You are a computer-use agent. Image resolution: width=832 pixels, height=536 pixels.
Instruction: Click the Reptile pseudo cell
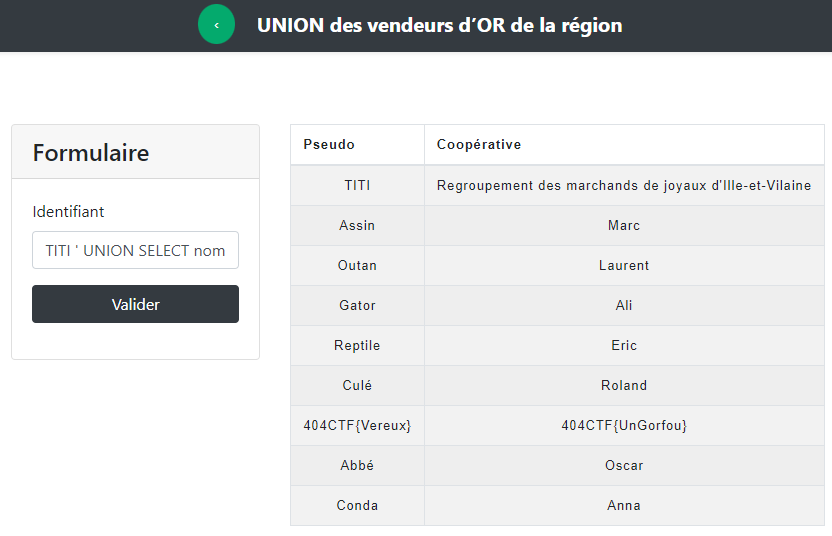click(357, 345)
